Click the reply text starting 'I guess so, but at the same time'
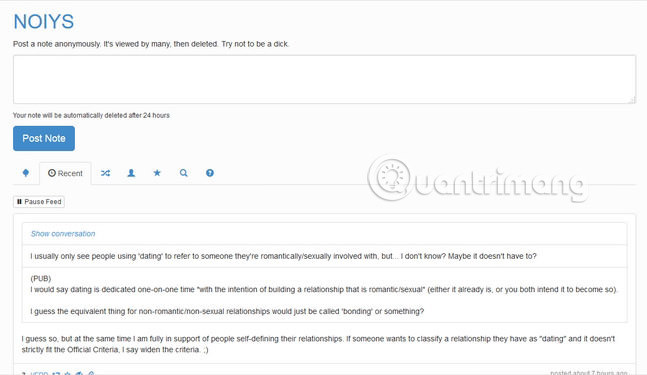 coord(318,344)
